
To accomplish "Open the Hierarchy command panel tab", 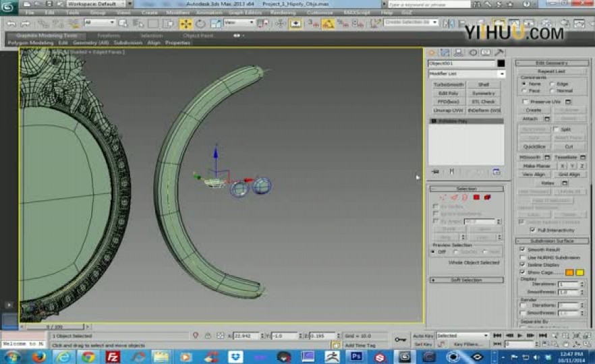I will [x=459, y=53].
